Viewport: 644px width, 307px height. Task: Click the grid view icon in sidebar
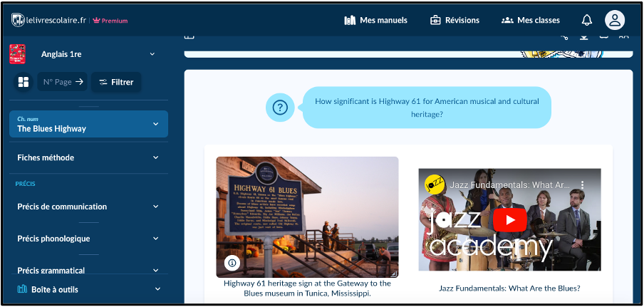(x=24, y=82)
